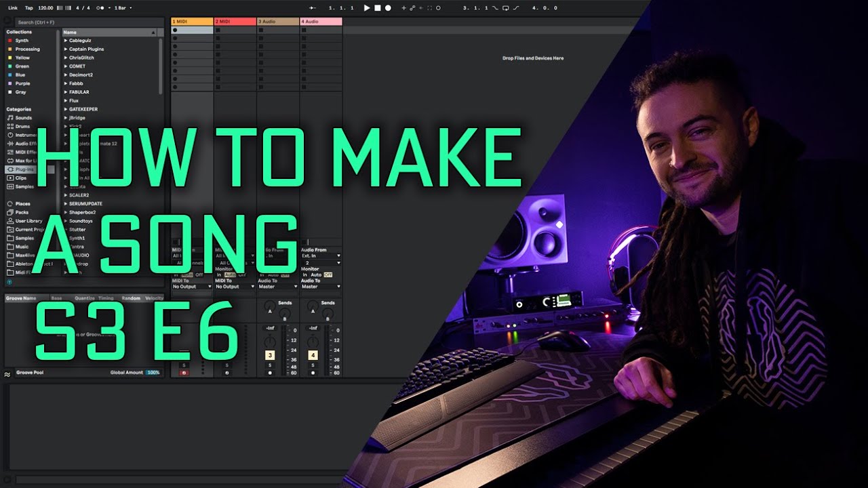
Task: Toggle the Follow playback icon
Action: click(x=312, y=8)
